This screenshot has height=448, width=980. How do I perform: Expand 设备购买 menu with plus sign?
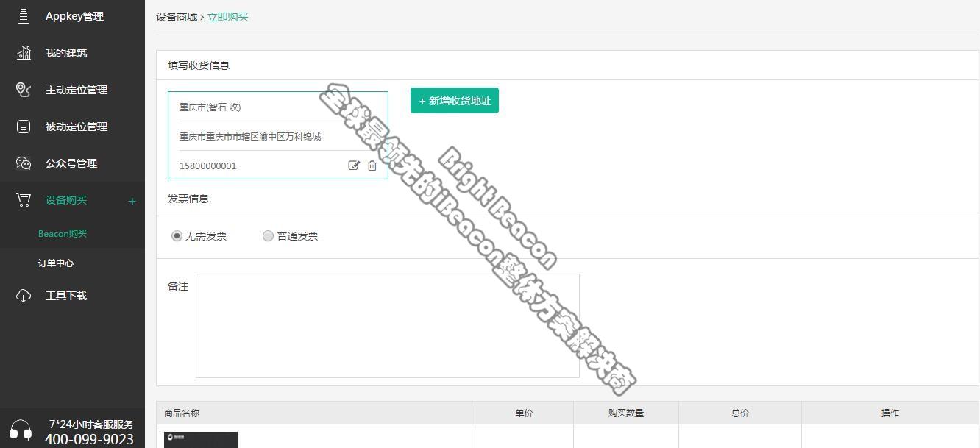tap(132, 201)
